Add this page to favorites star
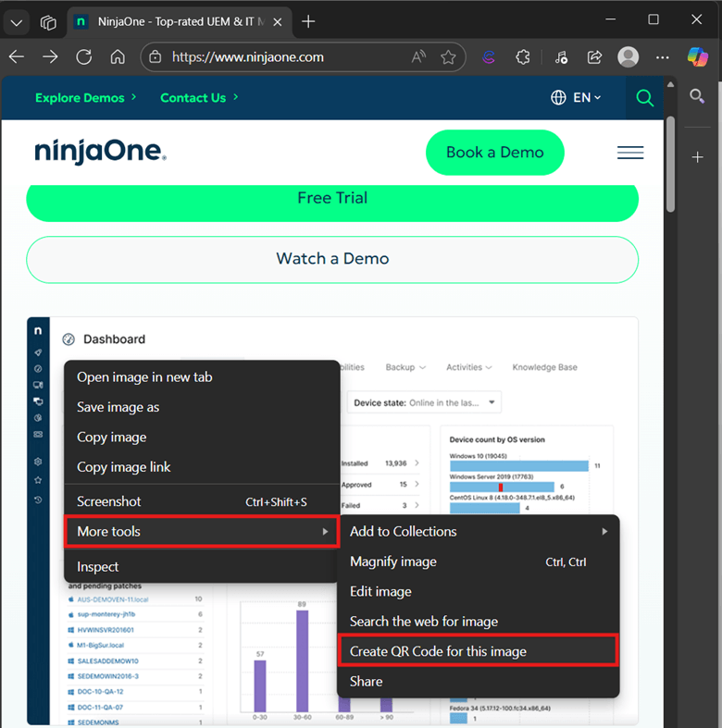 [448, 57]
